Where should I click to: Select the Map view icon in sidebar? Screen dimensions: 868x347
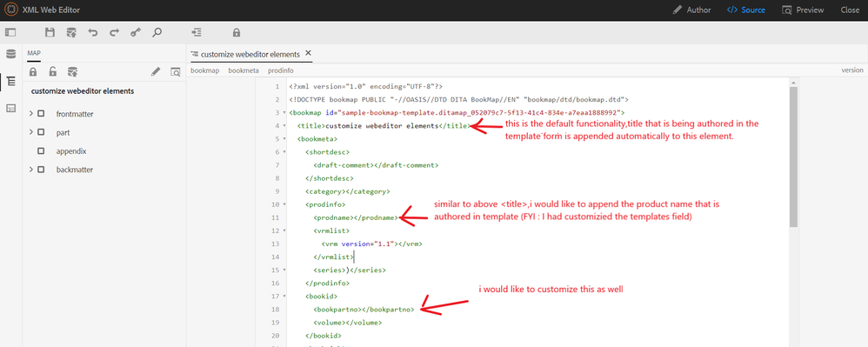(11, 82)
